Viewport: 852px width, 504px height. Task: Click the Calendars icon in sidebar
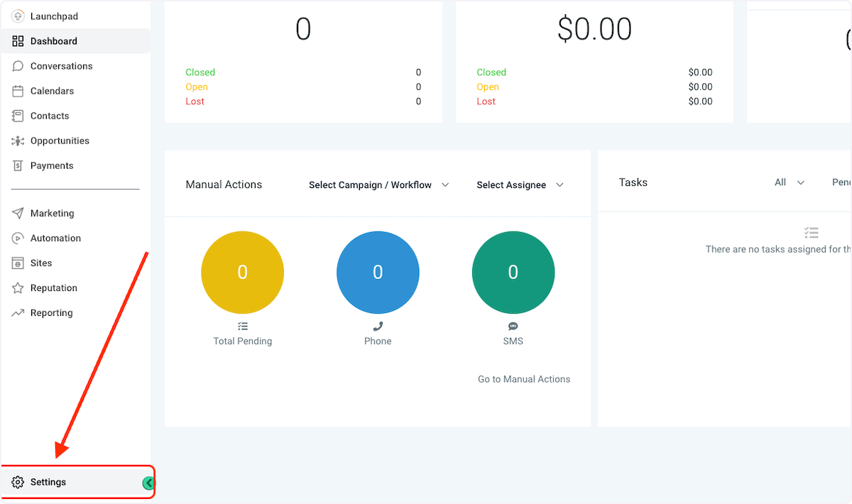(x=18, y=91)
